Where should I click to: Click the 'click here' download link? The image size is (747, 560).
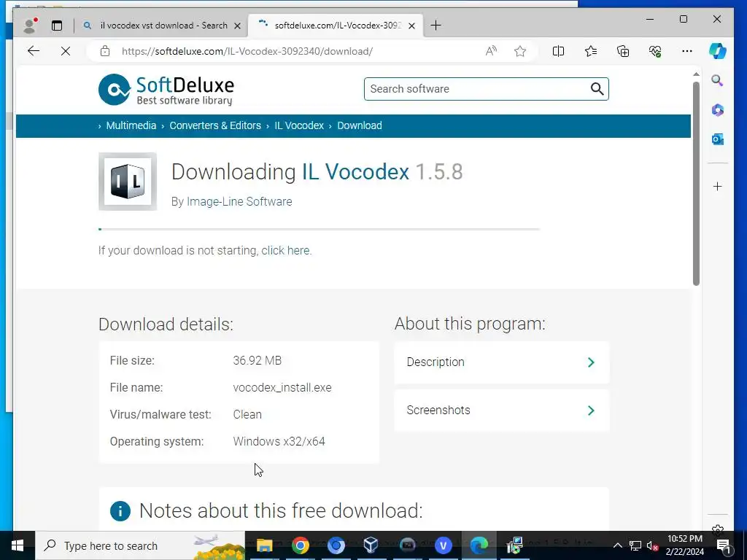click(285, 251)
